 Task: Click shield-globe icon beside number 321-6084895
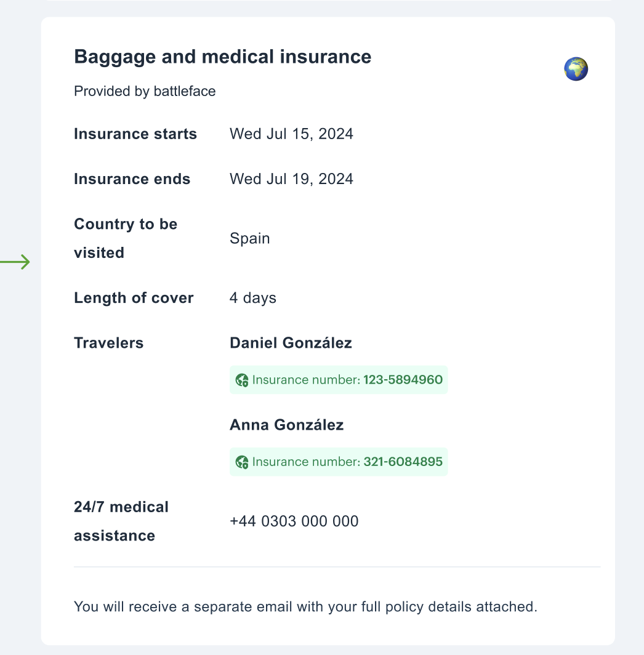[242, 462]
